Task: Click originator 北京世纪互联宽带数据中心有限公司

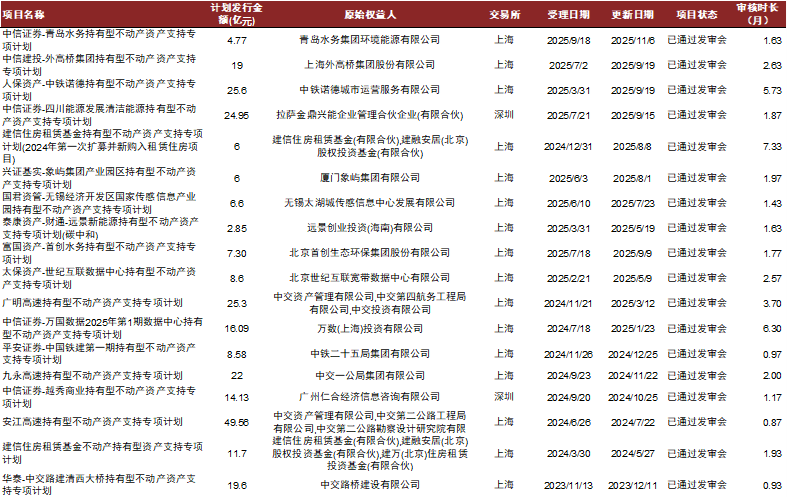Action: tap(370, 278)
